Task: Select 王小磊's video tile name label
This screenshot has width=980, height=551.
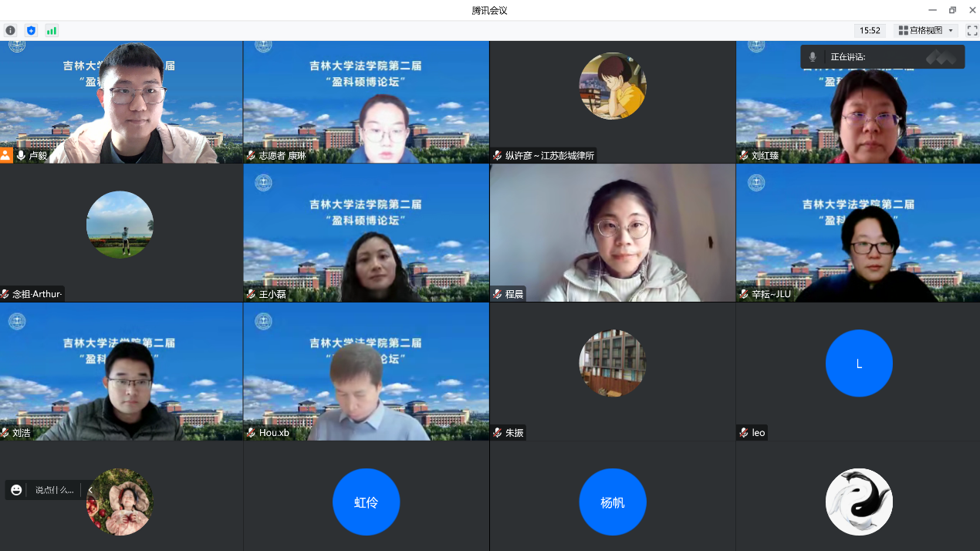Action: point(272,294)
